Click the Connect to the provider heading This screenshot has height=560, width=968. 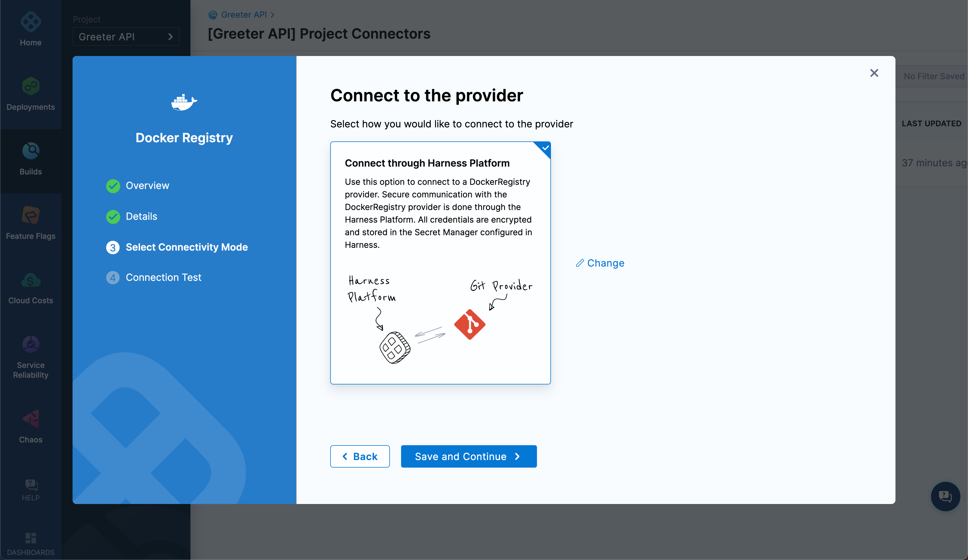427,95
